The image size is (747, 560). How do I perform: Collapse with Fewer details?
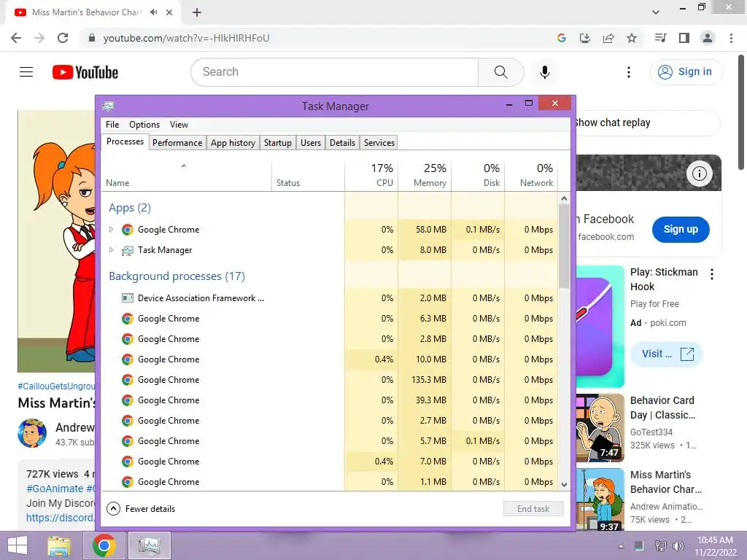(141, 508)
